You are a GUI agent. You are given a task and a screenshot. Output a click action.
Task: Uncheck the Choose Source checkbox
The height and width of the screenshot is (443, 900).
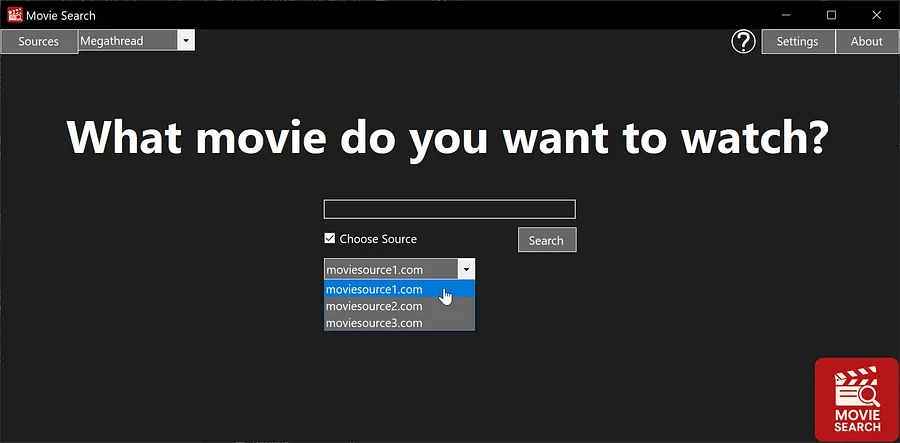pyautogui.click(x=329, y=238)
